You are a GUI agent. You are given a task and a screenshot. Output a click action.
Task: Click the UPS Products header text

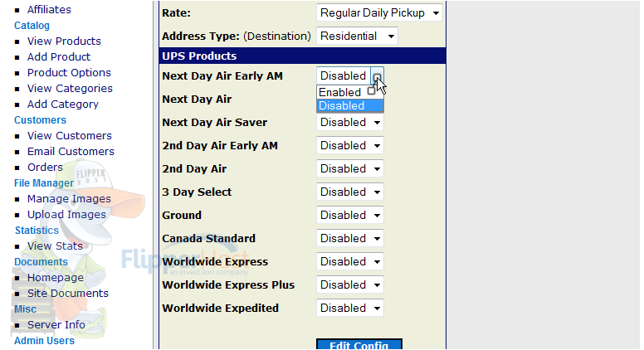tap(199, 56)
